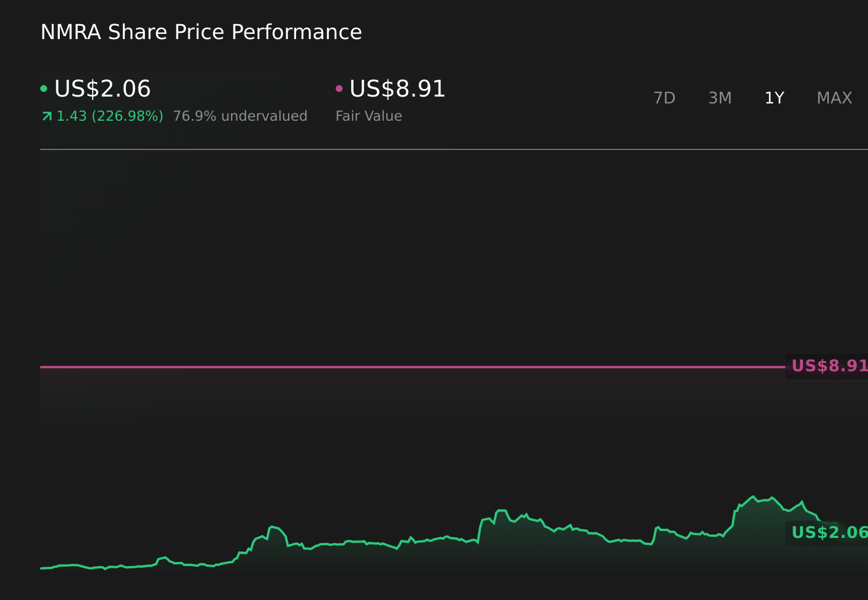Click the green share price indicator dot
Image resolution: width=868 pixels, height=600 pixels.
pos(44,89)
